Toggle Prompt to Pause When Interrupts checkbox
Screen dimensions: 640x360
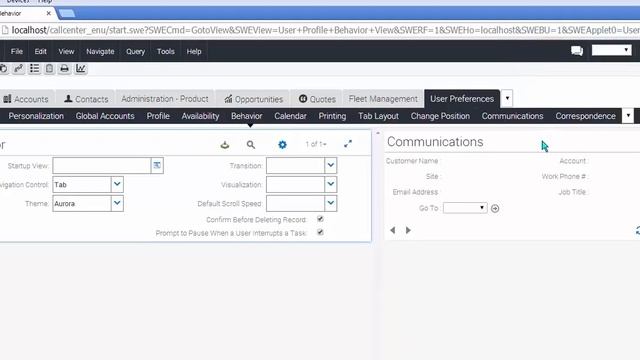click(320, 232)
